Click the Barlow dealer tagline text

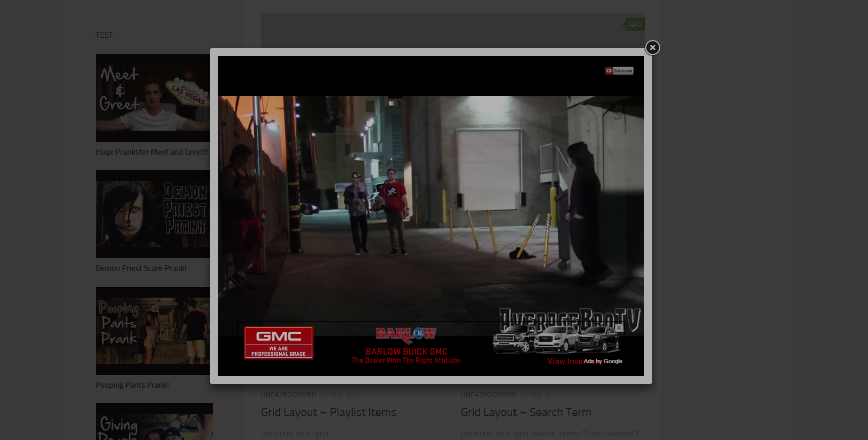407,361
